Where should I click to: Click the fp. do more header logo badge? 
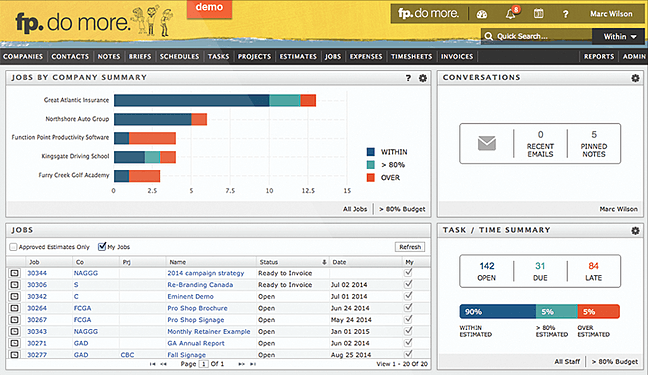pos(428,14)
